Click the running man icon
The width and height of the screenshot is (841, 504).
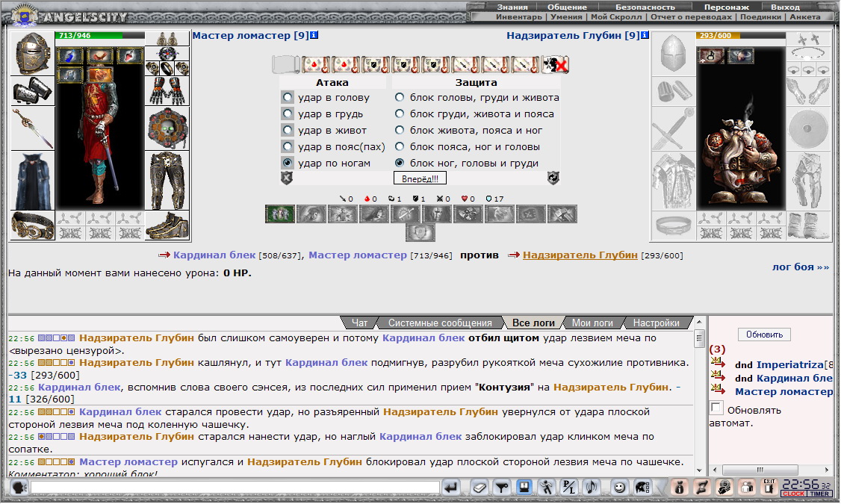tap(546, 488)
